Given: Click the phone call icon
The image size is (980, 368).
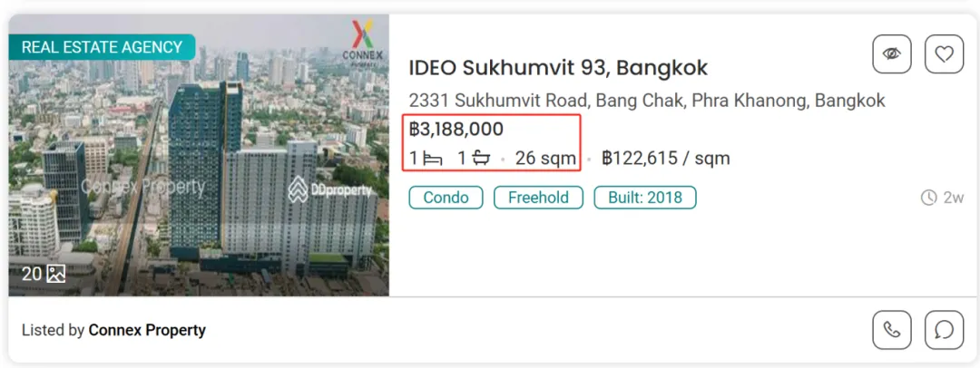Looking at the screenshot, I should click(x=891, y=330).
